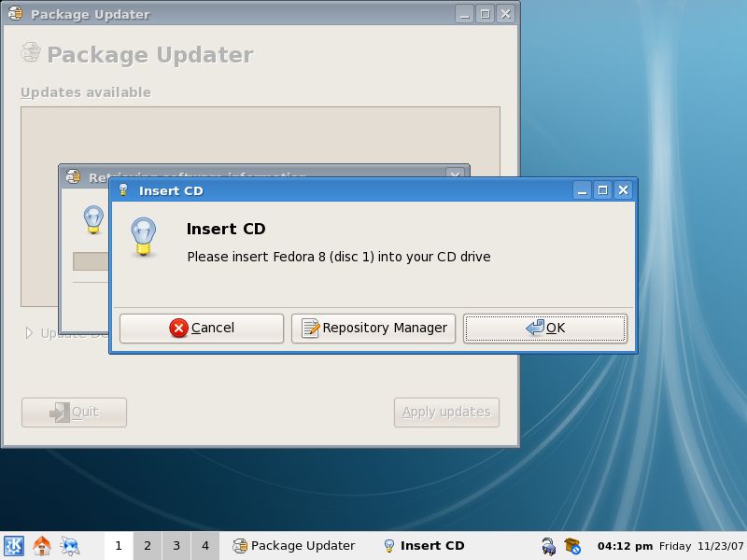747x560 pixels.
Task: Switch to virtual desktop 1
Action: click(x=119, y=546)
